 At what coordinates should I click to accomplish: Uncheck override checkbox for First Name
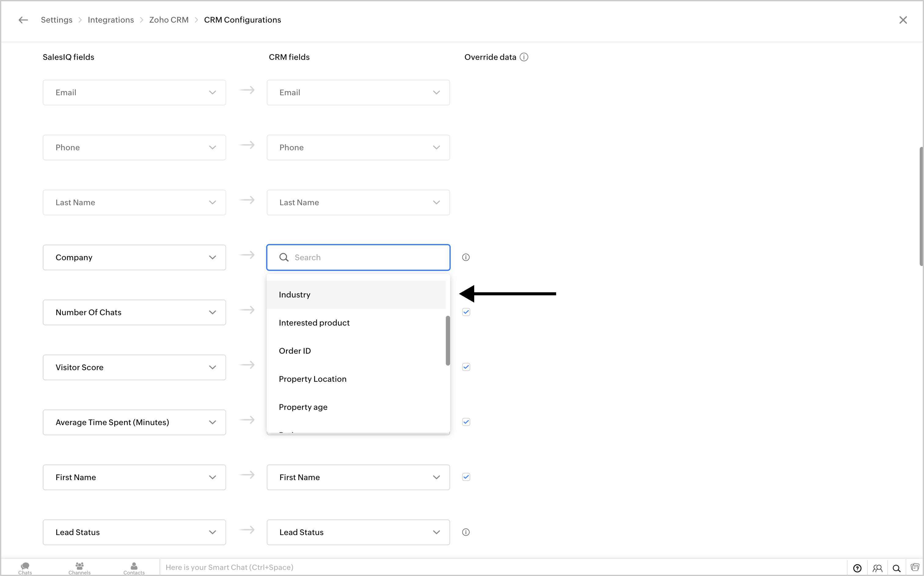tap(466, 477)
